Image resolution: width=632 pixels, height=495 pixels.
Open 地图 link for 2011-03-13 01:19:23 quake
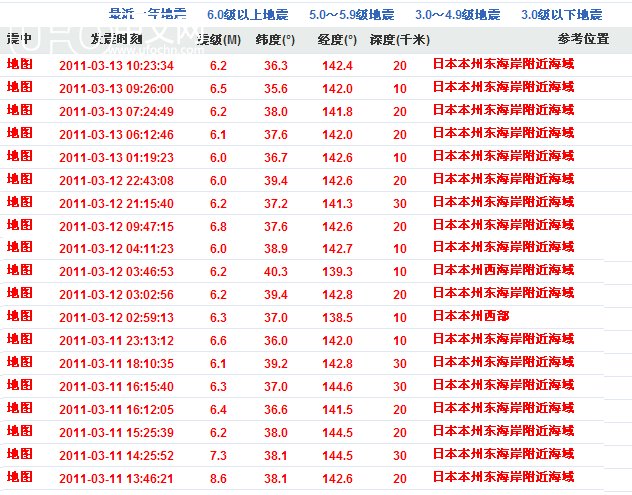pos(20,156)
